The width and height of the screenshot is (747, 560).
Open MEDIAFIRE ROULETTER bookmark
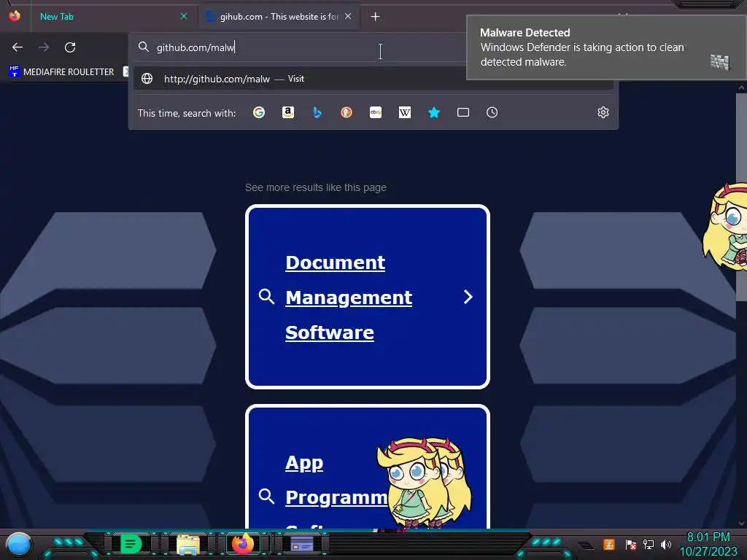[61, 72]
